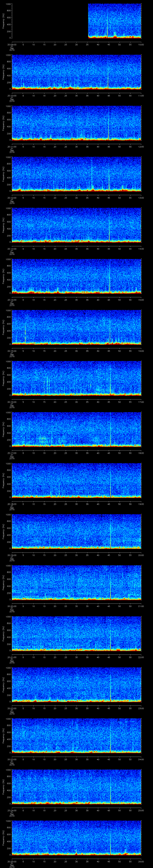
Task: Select the spectrogram plot starting at 20:24:00
Action: point(77,786)
